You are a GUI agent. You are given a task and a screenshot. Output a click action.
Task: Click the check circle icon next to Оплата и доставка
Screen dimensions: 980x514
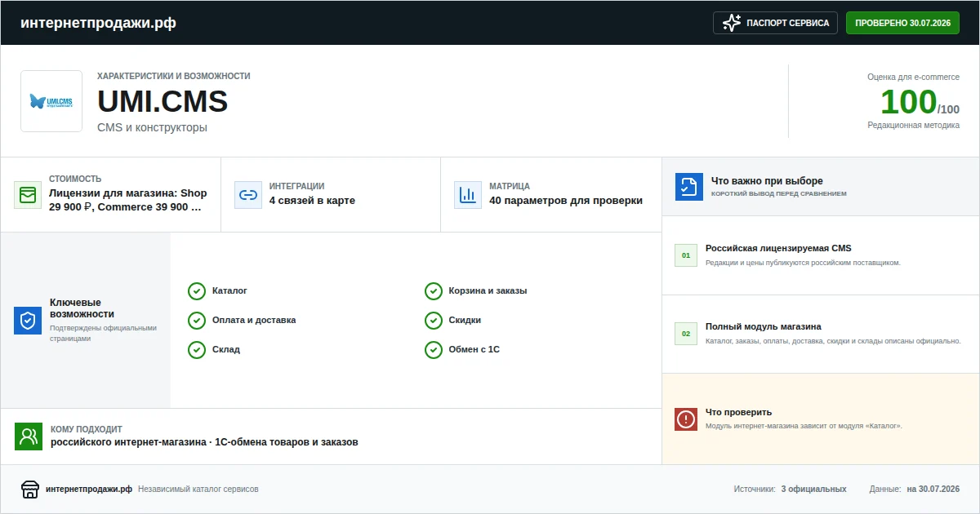pyautogui.click(x=197, y=321)
